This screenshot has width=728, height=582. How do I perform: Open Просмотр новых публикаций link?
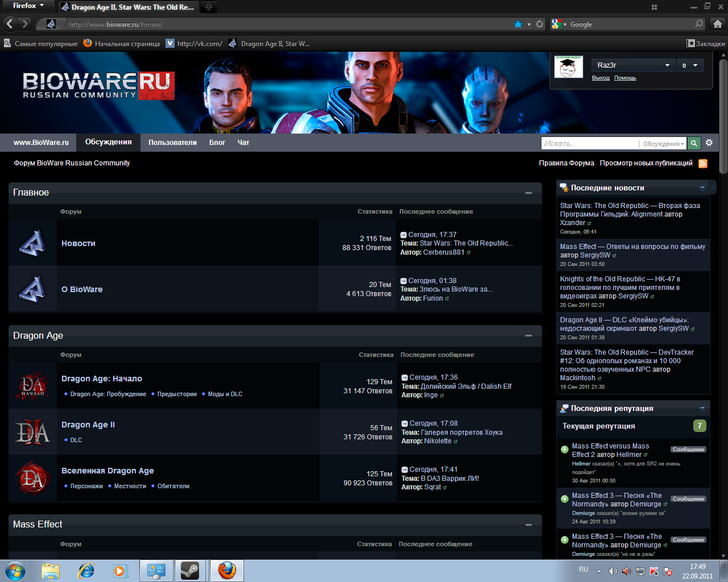point(646,163)
